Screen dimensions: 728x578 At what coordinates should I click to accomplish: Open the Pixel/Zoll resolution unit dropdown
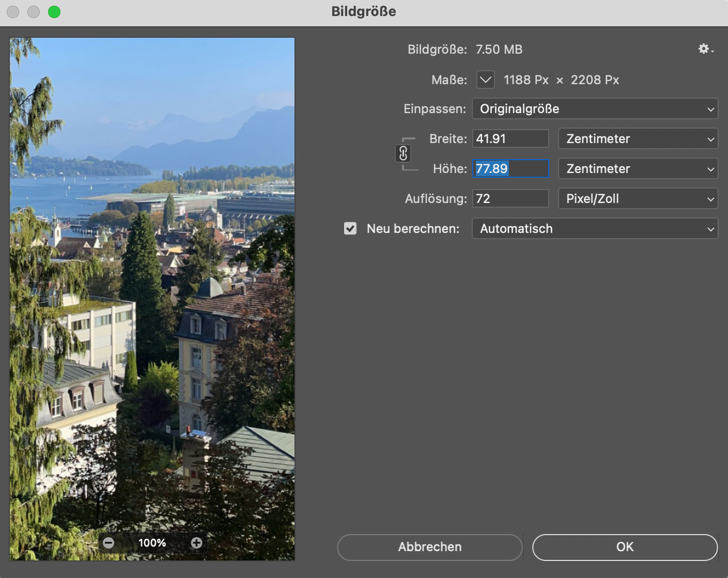638,199
